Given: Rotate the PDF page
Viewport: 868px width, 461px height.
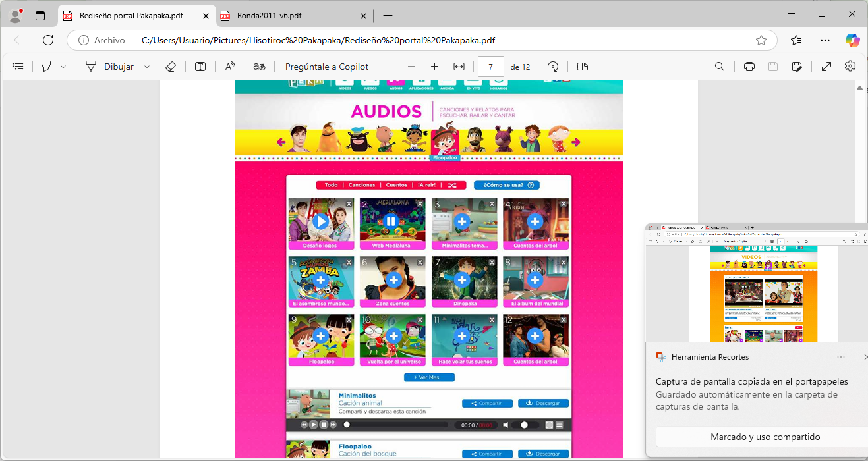Looking at the screenshot, I should [x=554, y=67].
